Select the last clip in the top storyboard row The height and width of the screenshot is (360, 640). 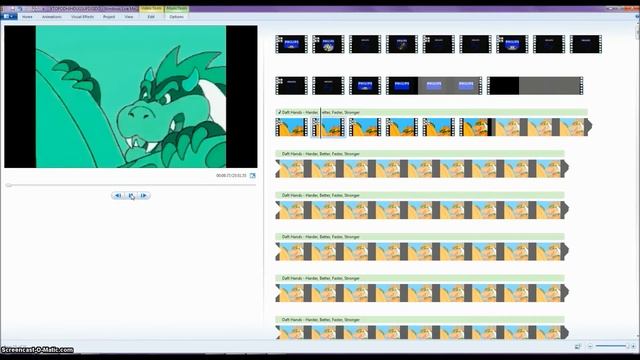586,44
